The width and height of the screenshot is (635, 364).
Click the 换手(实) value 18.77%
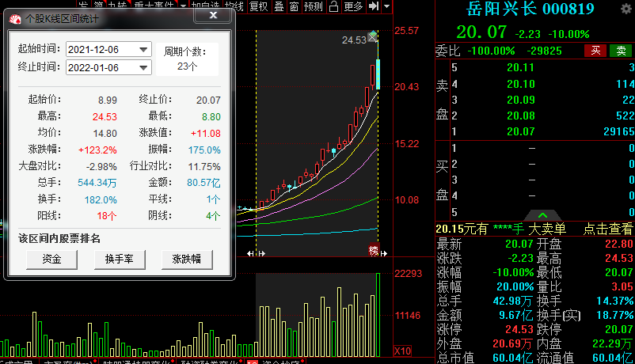pos(614,315)
